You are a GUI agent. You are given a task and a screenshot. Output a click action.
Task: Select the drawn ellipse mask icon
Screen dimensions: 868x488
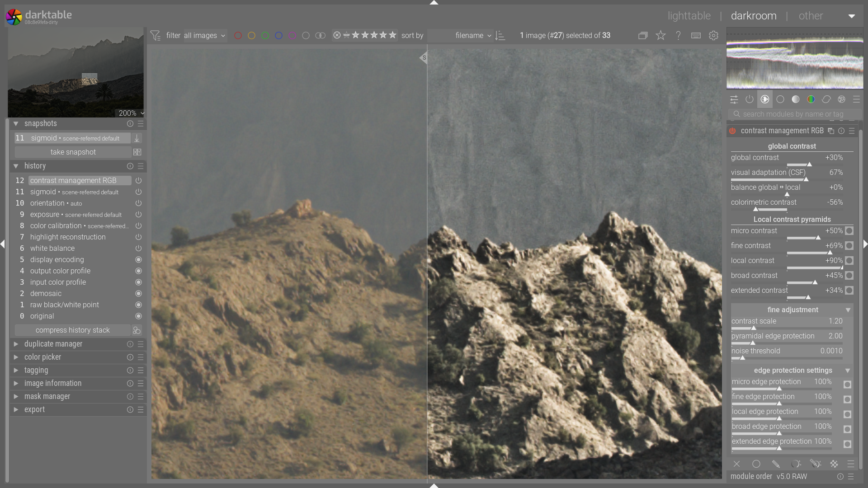click(x=756, y=464)
